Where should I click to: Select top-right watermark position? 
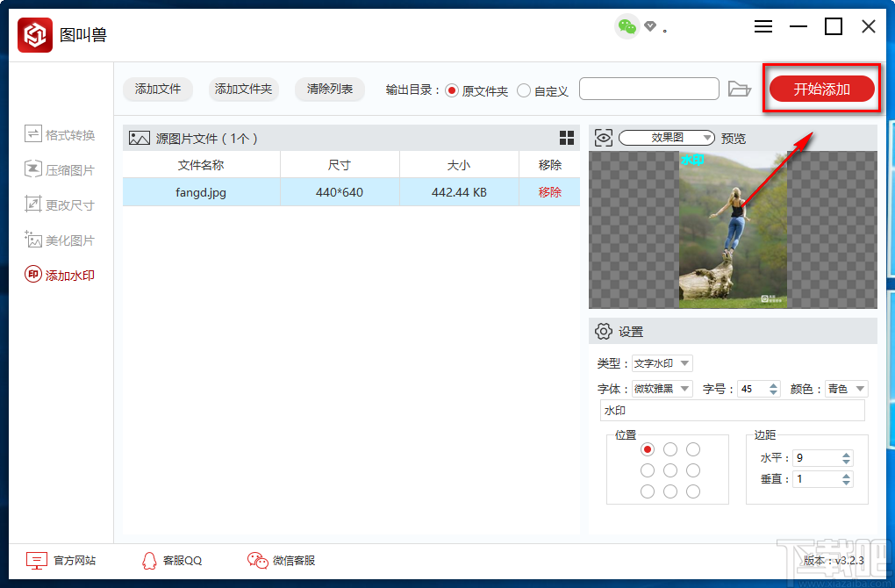click(693, 449)
